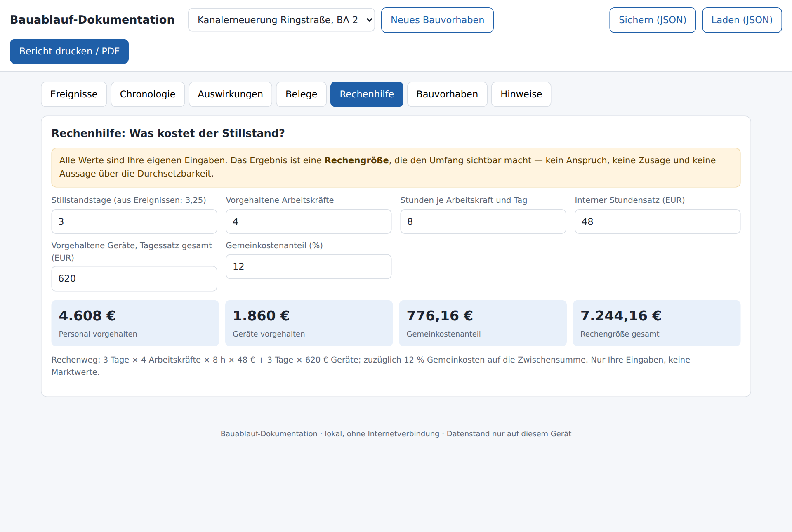The height and width of the screenshot is (532, 792).
Task: Click the heading 'Rechenhilfe: Was kostet der Stillstand?'
Action: pos(168,133)
